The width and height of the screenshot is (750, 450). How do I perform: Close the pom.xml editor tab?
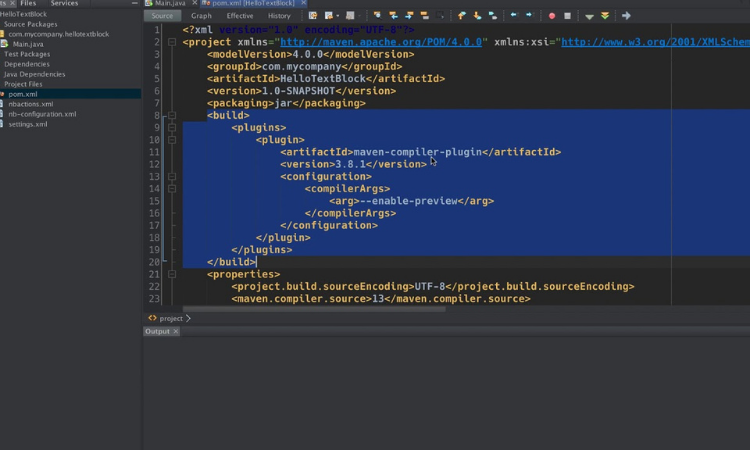pyautogui.click(x=303, y=3)
